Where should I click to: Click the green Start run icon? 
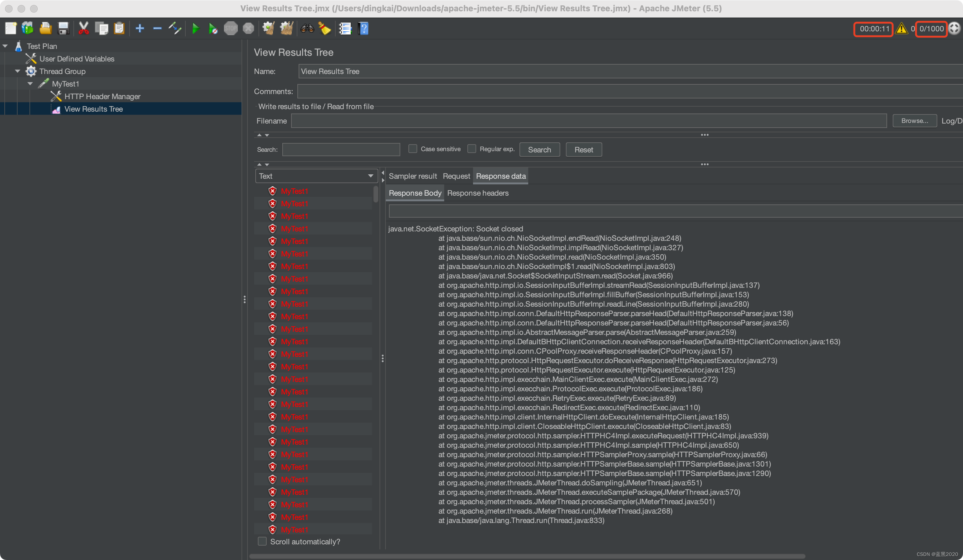pos(195,29)
